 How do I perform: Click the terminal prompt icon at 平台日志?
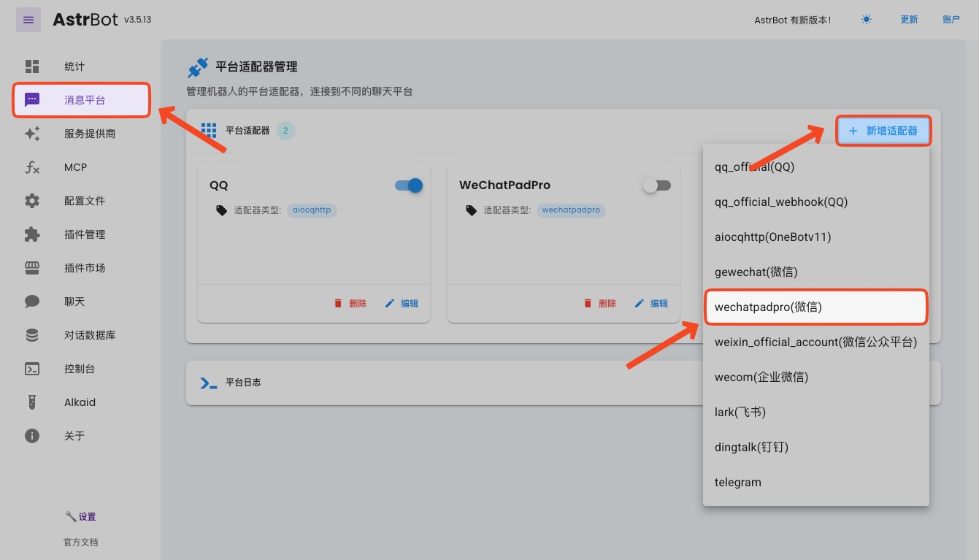coord(209,383)
